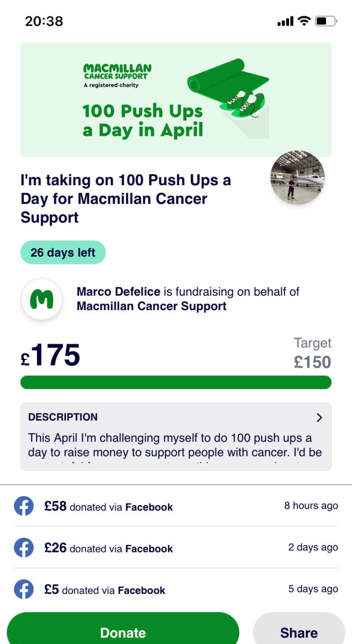Tap the Macmillan green M logo icon

point(41,299)
